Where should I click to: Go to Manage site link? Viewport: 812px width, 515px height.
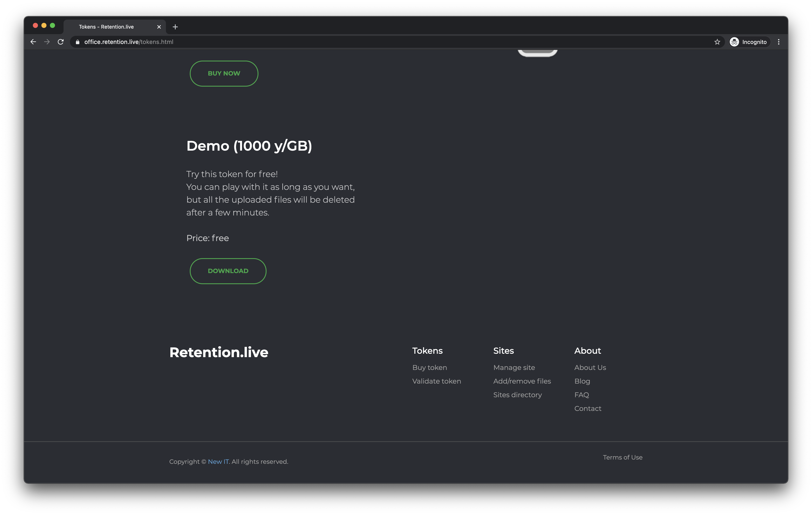point(514,368)
